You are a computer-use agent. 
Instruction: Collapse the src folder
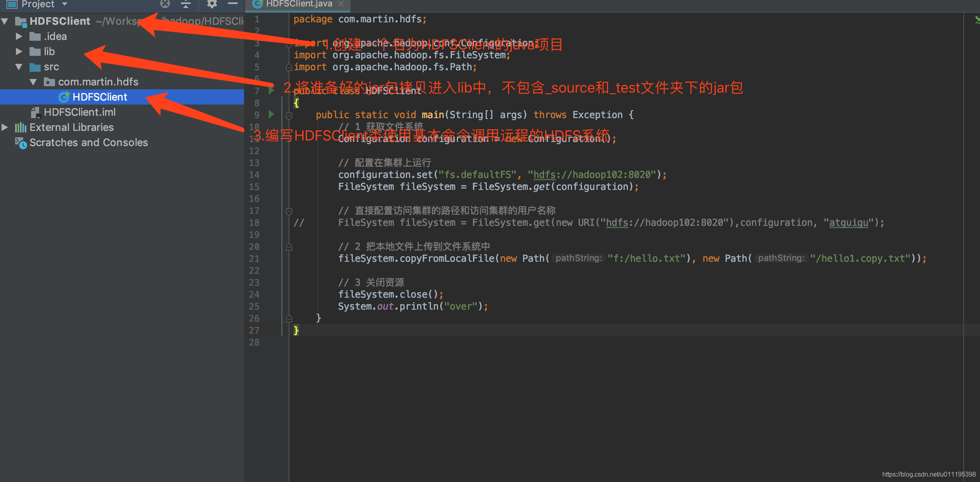pyautogui.click(x=19, y=67)
